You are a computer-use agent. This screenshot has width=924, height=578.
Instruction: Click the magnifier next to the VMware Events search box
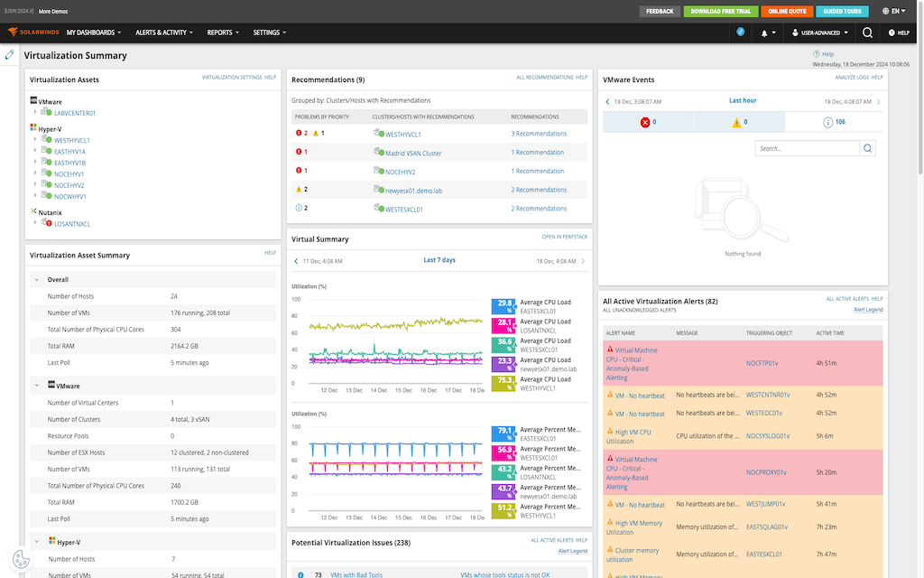tap(865, 146)
